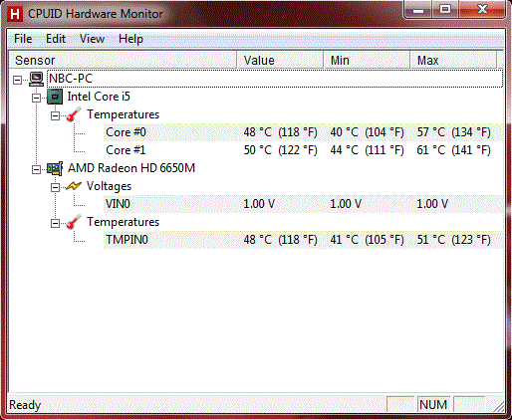Select the VIN0 voltage row

(x=303, y=204)
